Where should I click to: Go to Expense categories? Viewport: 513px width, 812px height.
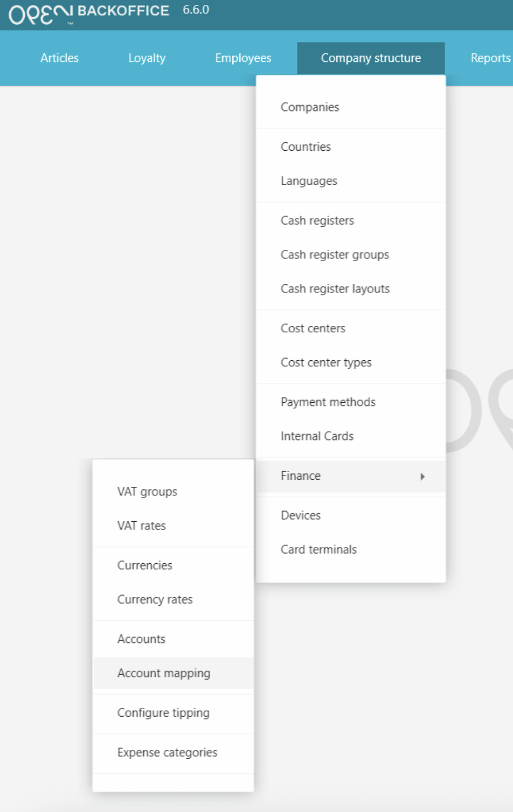167,752
